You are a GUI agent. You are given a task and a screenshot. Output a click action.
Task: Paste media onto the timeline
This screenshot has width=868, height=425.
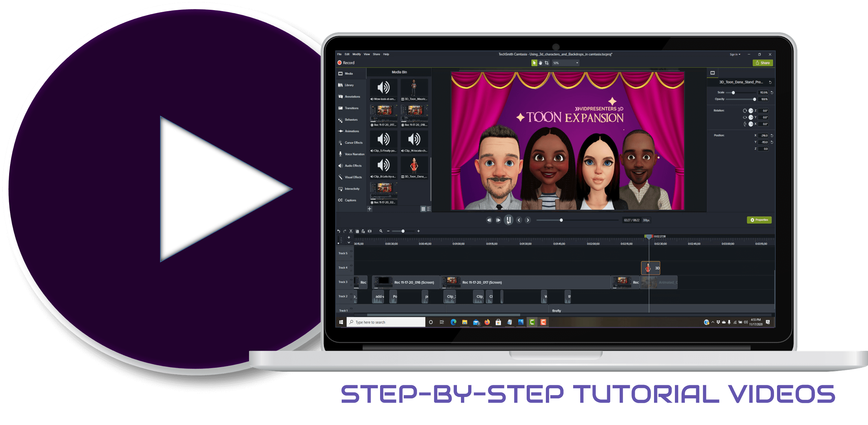coord(363,231)
